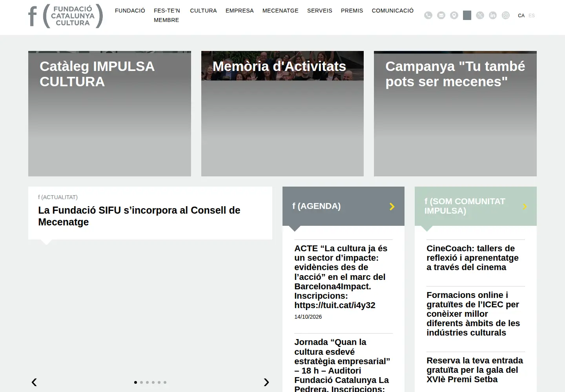Screen dimensions: 565x392
Task: Open the MECENATGE menu
Action: click(x=281, y=11)
